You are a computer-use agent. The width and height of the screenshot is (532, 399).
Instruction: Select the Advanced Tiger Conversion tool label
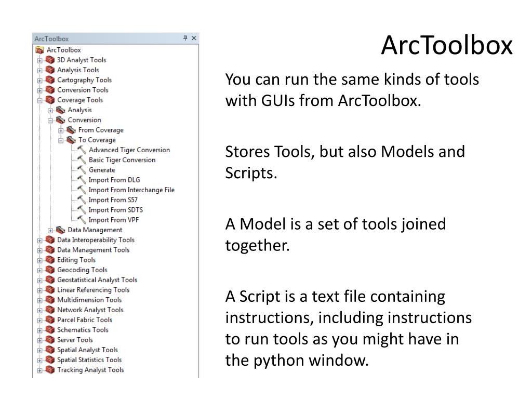pyautogui.click(x=129, y=150)
